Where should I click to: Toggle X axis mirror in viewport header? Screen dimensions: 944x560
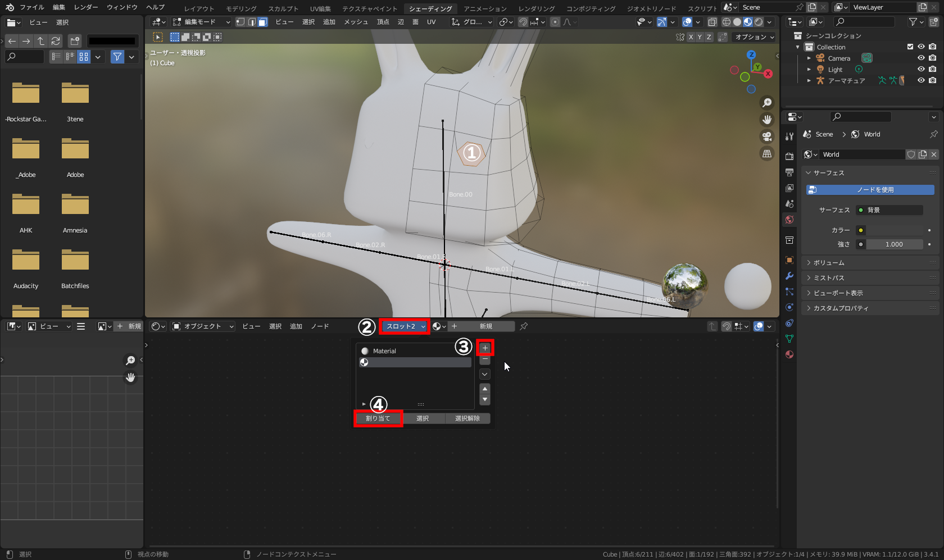coord(691,37)
